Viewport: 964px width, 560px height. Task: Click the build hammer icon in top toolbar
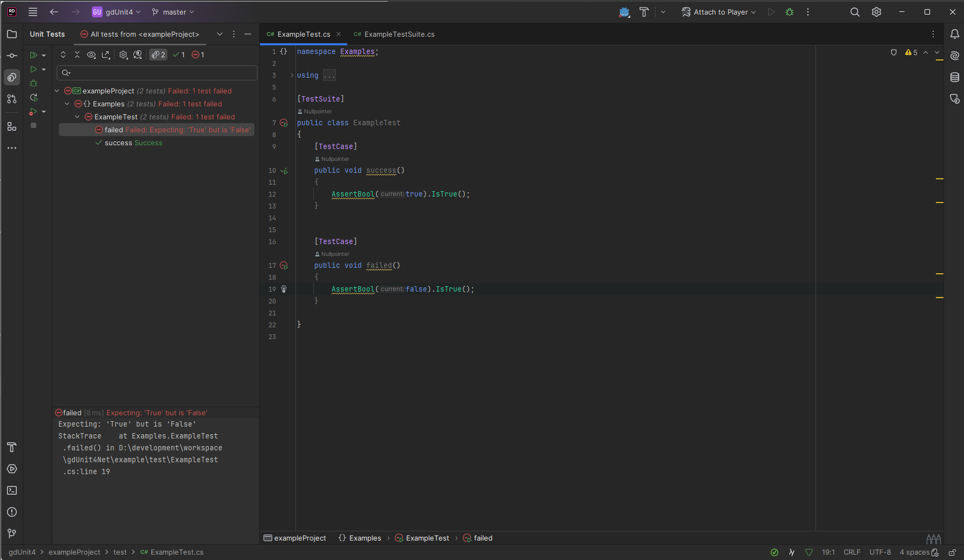(x=644, y=12)
